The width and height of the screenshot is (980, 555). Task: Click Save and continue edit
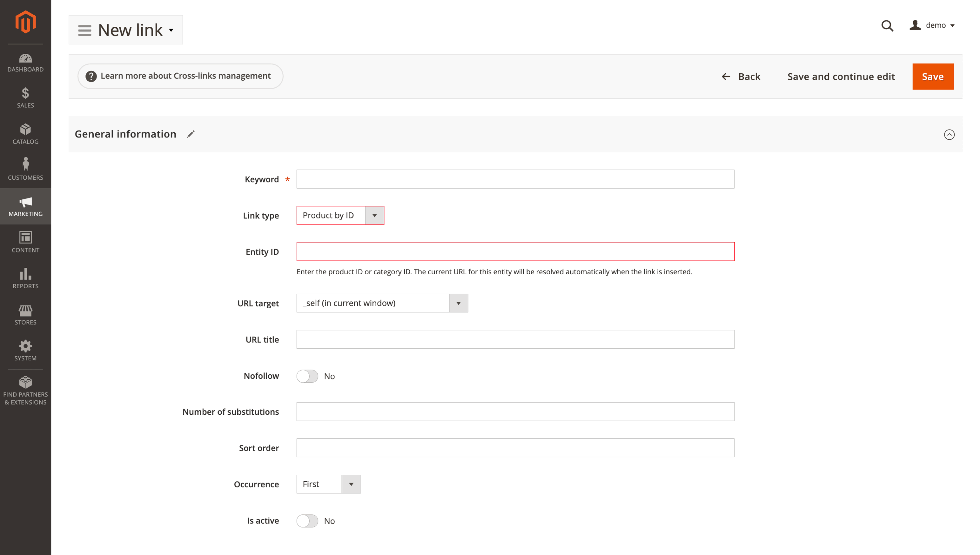[841, 77]
